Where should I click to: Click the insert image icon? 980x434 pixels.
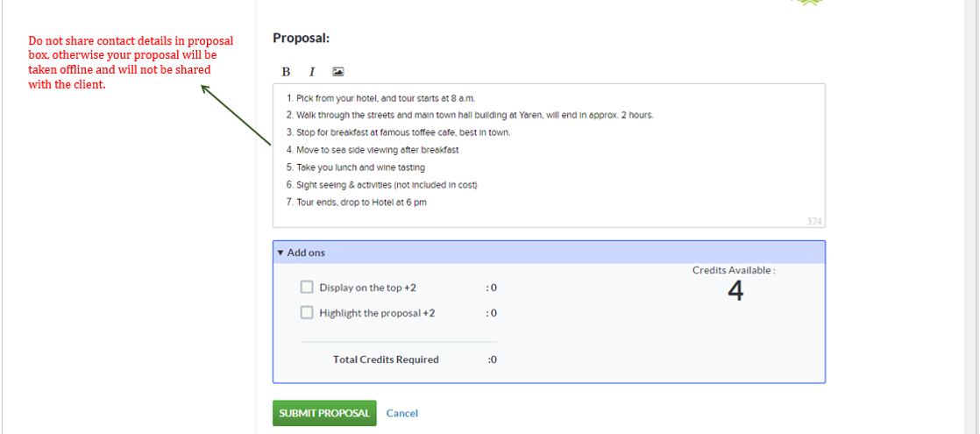pyautogui.click(x=338, y=72)
